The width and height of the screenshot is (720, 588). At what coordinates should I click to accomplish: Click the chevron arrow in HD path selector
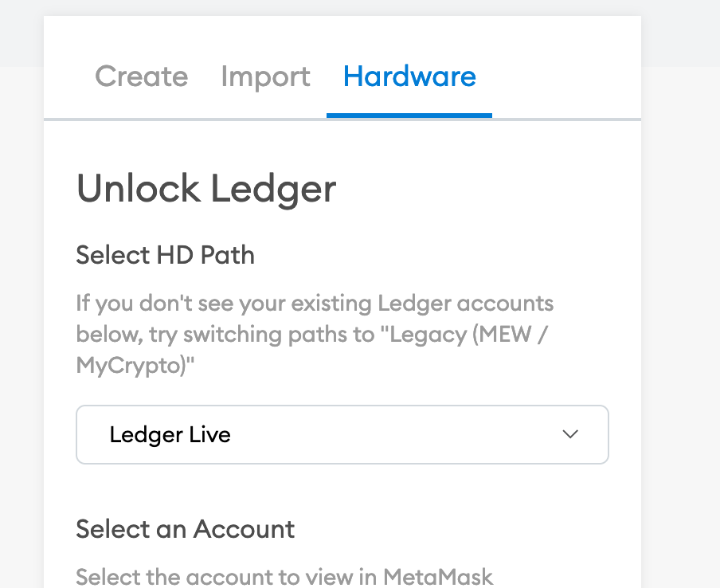(569, 435)
